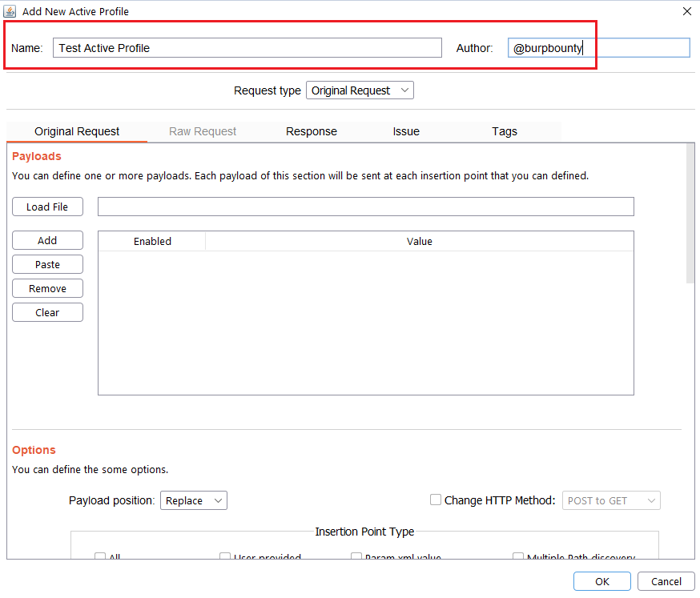Open the POST to GET dropdown

click(611, 500)
